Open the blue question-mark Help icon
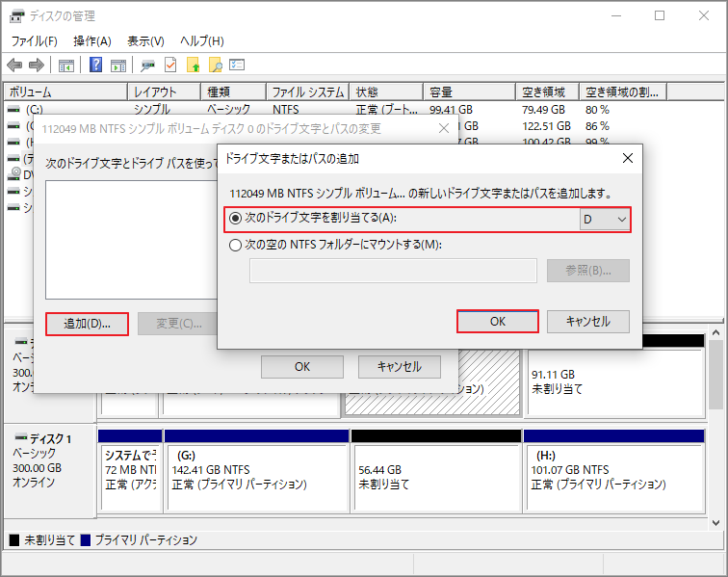The height and width of the screenshot is (577, 728). point(95,65)
